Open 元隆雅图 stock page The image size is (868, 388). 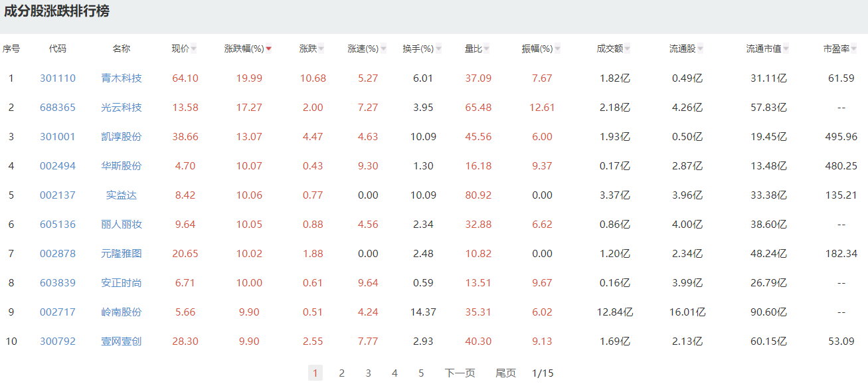(x=122, y=254)
